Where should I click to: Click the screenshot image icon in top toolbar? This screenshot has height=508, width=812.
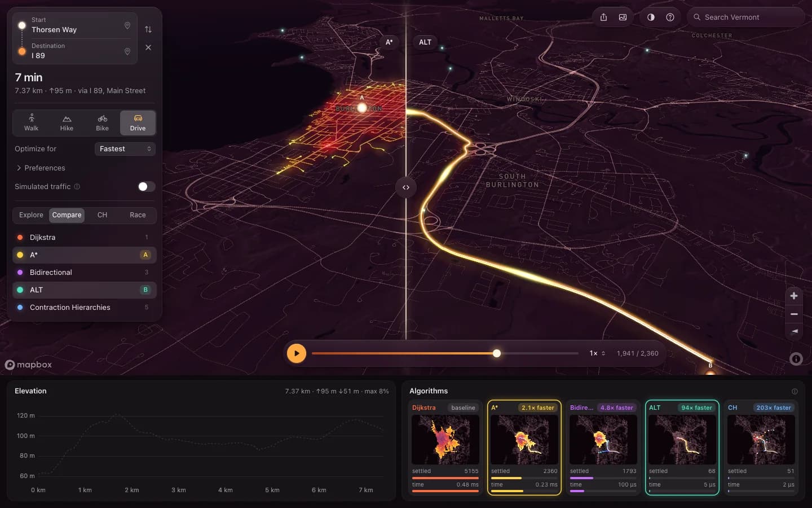(623, 17)
